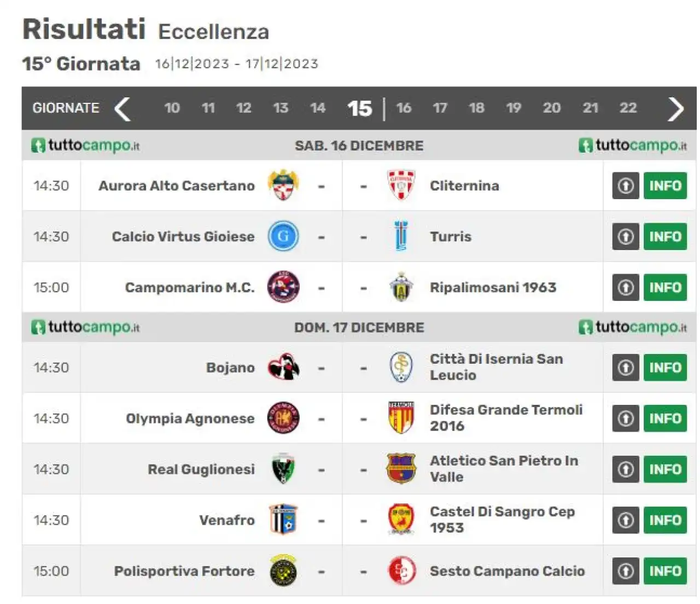Image resolution: width=700 pixels, height=604 pixels.
Task: Open INFO for Real Guglionesi match
Action: pos(665,469)
